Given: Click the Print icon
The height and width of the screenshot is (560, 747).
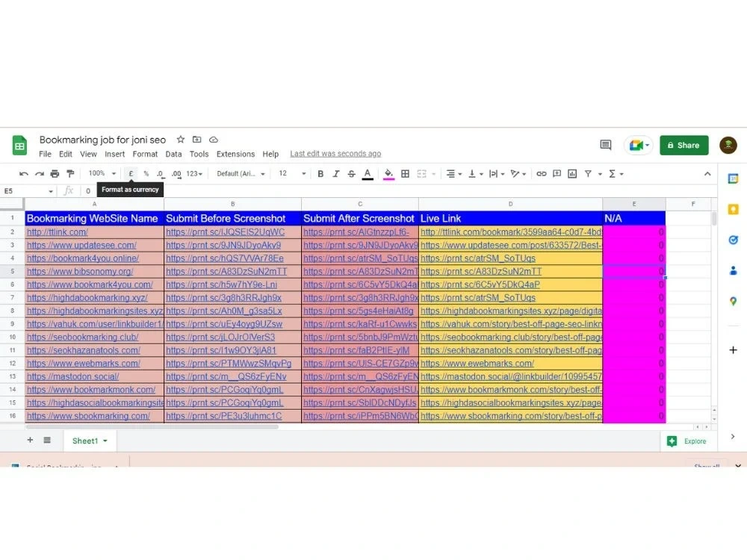Looking at the screenshot, I should click(x=55, y=174).
